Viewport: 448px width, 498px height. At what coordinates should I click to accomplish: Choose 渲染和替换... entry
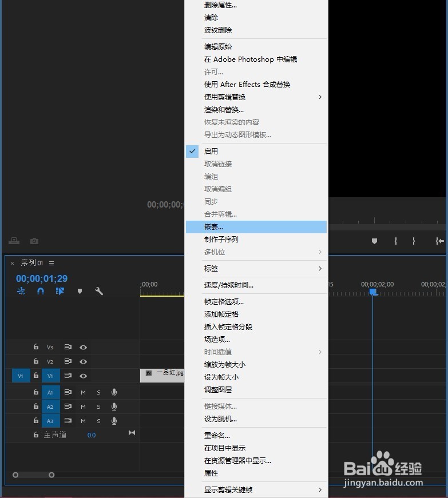click(x=256, y=110)
